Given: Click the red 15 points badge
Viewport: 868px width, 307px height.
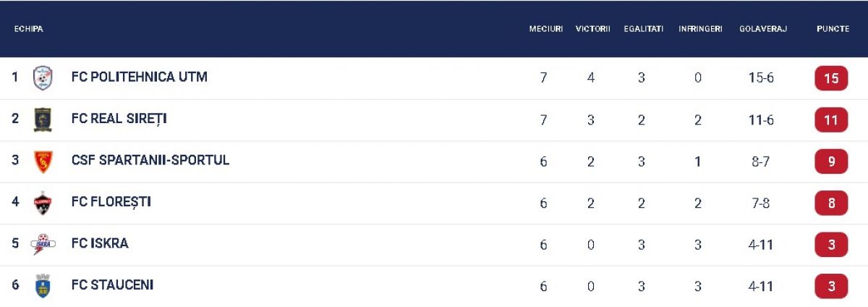Looking at the screenshot, I should click(x=831, y=78).
